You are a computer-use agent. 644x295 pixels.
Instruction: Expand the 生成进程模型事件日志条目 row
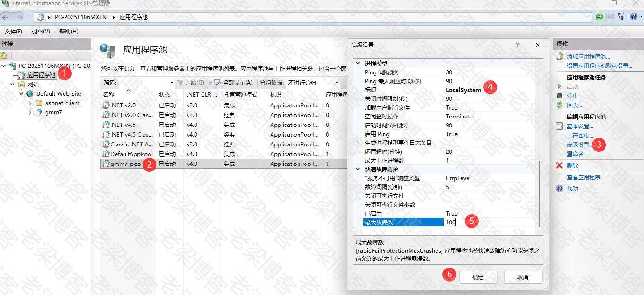click(358, 143)
